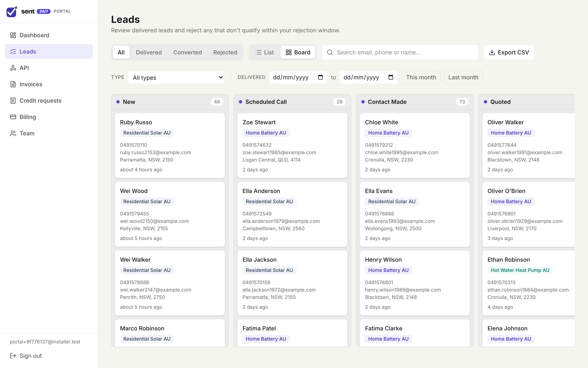Click the 29 count badge on Scheduled Call

(x=339, y=102)
